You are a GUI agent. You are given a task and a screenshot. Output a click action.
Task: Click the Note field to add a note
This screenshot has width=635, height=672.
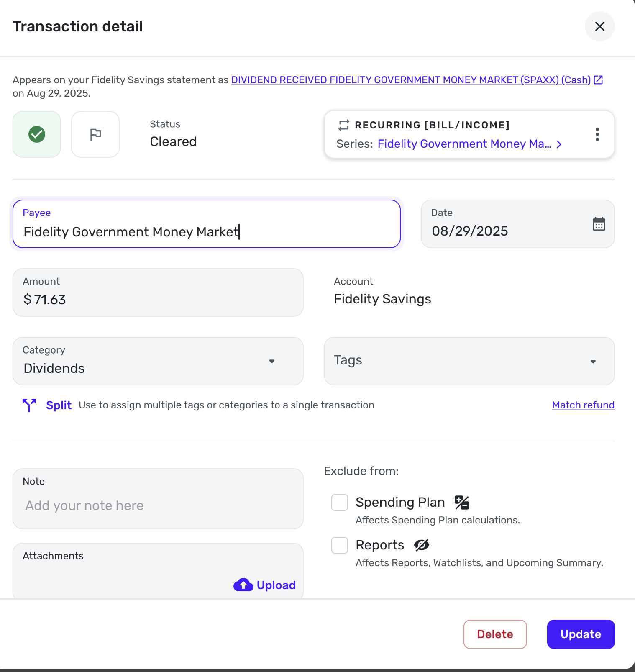pos(158,505)
